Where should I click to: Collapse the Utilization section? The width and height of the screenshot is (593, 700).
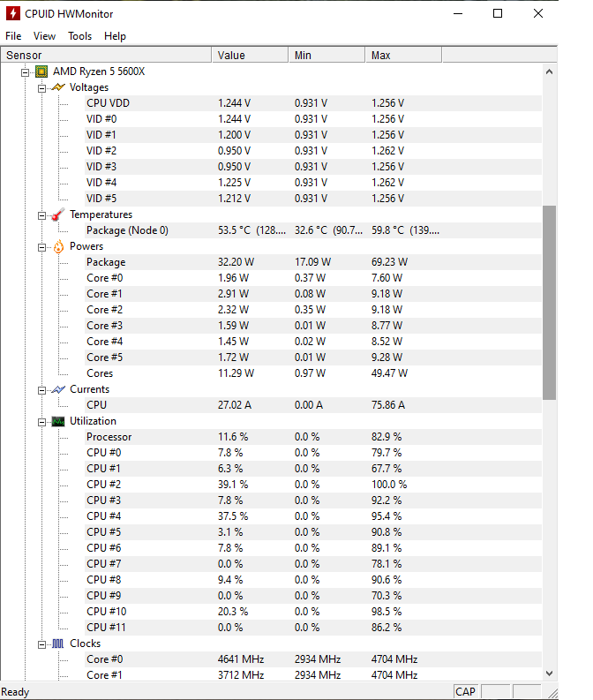[x=41, y=422]
